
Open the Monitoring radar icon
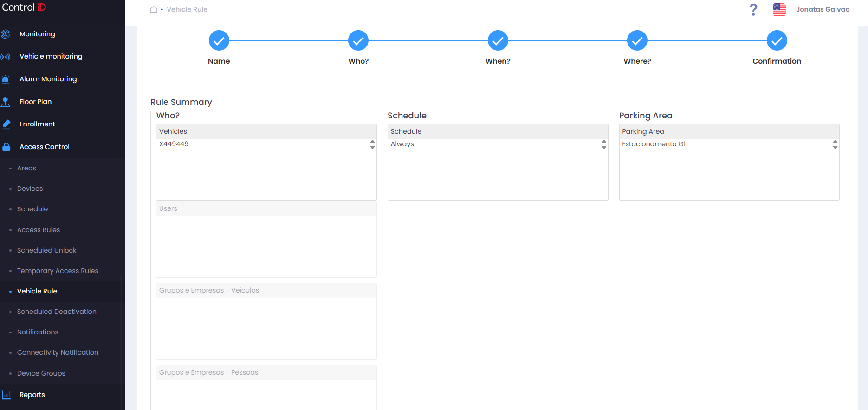[6, 34]
